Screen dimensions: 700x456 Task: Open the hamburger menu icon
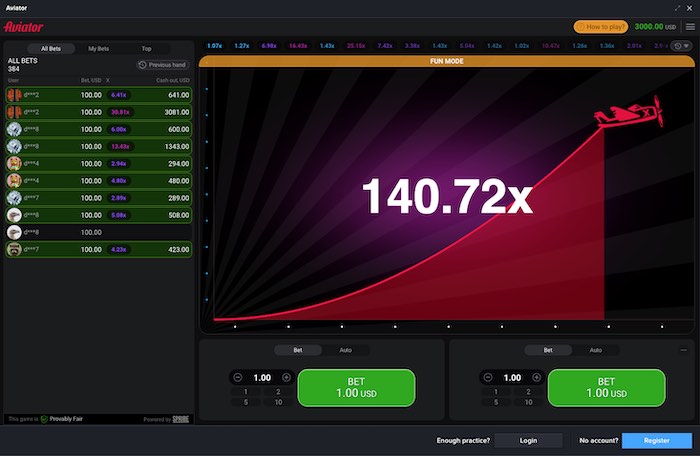pos(690,27)
